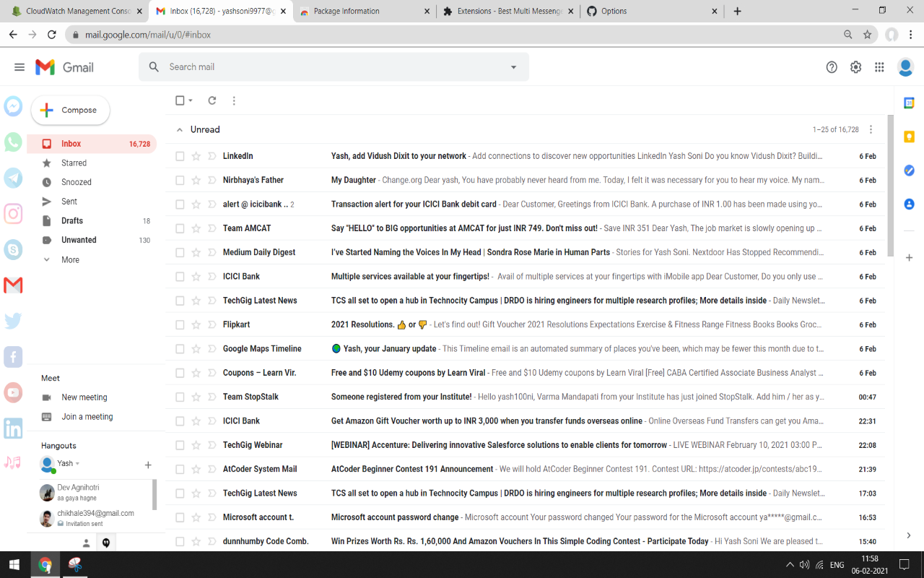Switch to Package Information tab
924x578 pixels.
click(x=364, y=11)
